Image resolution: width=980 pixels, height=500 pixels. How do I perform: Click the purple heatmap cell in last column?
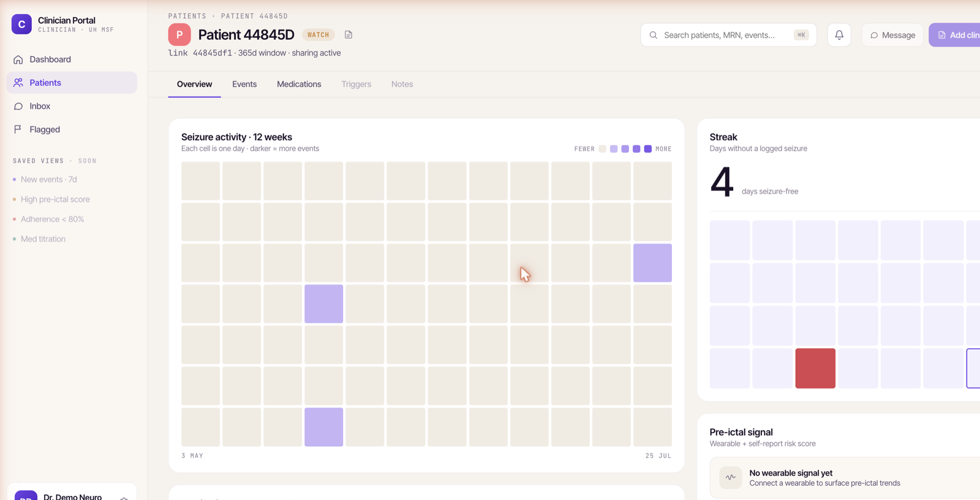coord(652,263)
